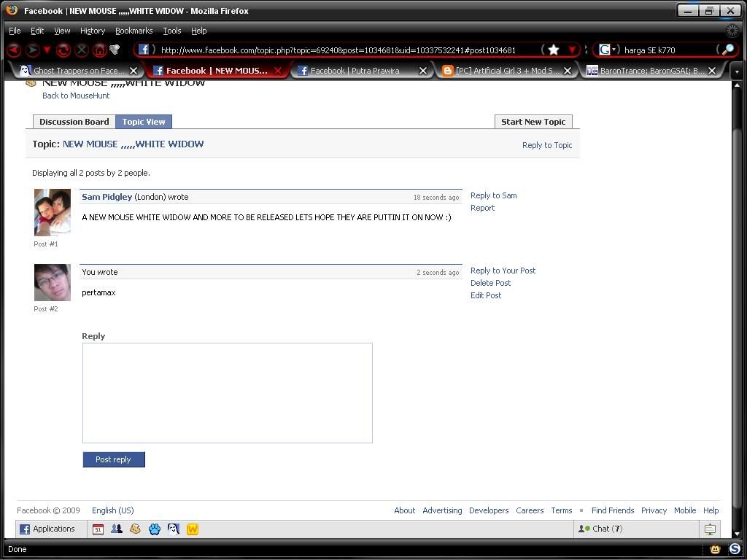
Task: Click the browser Back arrow button
Action: tap(14, 50)
